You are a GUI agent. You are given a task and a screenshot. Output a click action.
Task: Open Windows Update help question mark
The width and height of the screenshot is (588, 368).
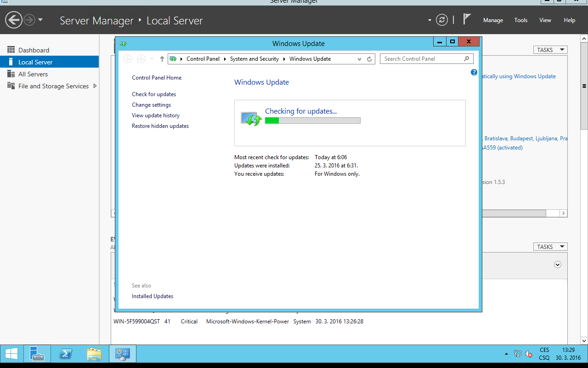[x=474, y=72]
